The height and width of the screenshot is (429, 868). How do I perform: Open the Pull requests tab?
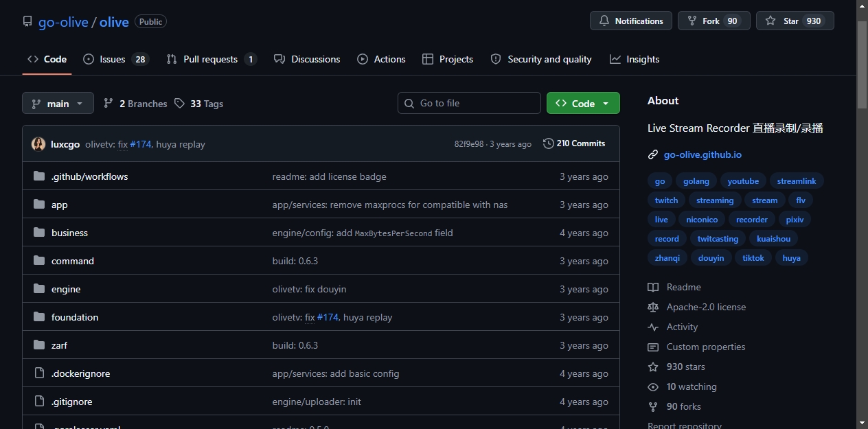(212, 59)
